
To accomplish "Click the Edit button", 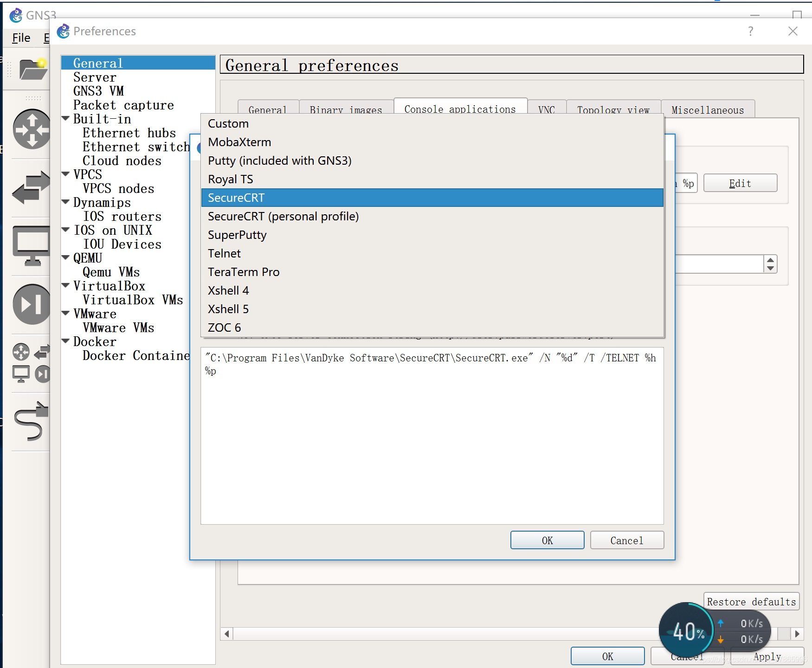I will point(740,183).
